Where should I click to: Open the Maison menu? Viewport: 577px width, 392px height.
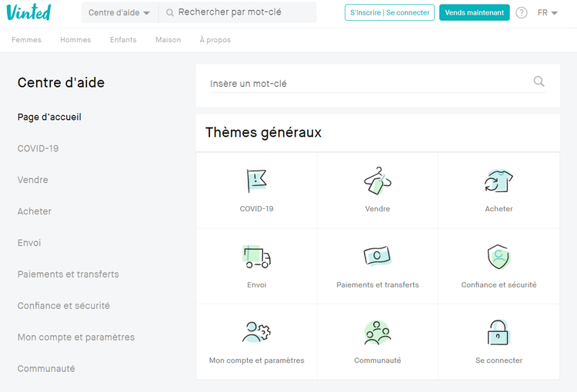click(x=168, y=40)
